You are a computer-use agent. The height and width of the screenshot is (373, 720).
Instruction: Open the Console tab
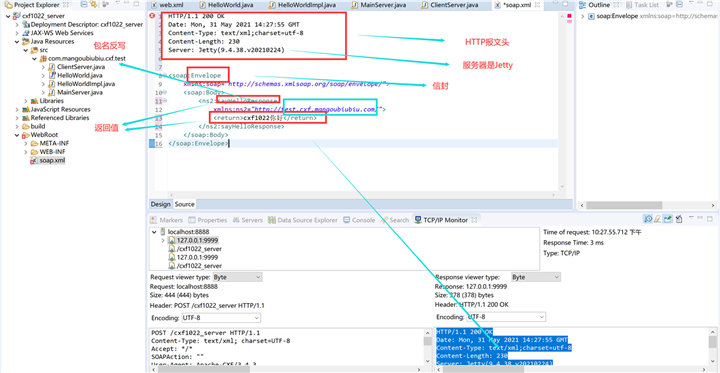359,220
